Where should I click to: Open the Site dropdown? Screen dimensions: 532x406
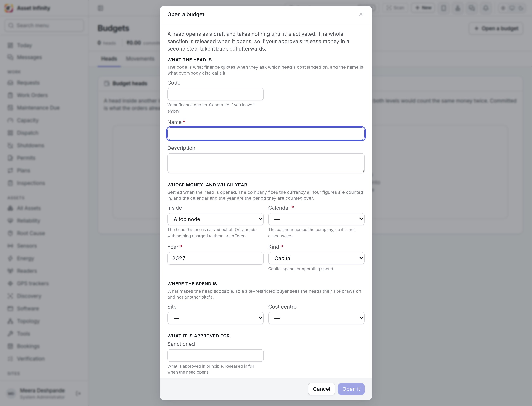(215, 318)
